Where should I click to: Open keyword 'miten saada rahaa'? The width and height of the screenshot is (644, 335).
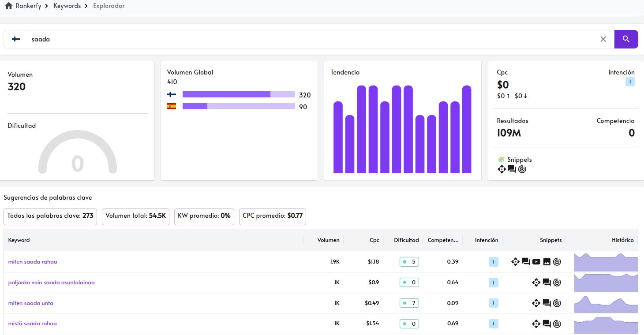tap(33, 262)
